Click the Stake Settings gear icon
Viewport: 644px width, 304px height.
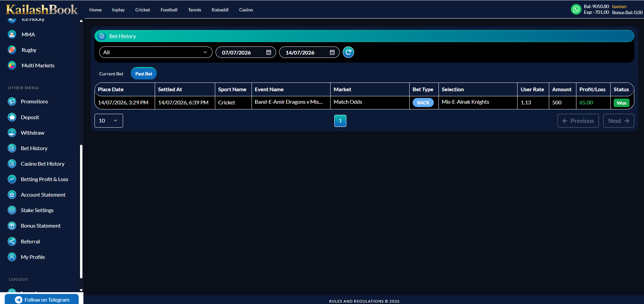[x=12, y=210]
